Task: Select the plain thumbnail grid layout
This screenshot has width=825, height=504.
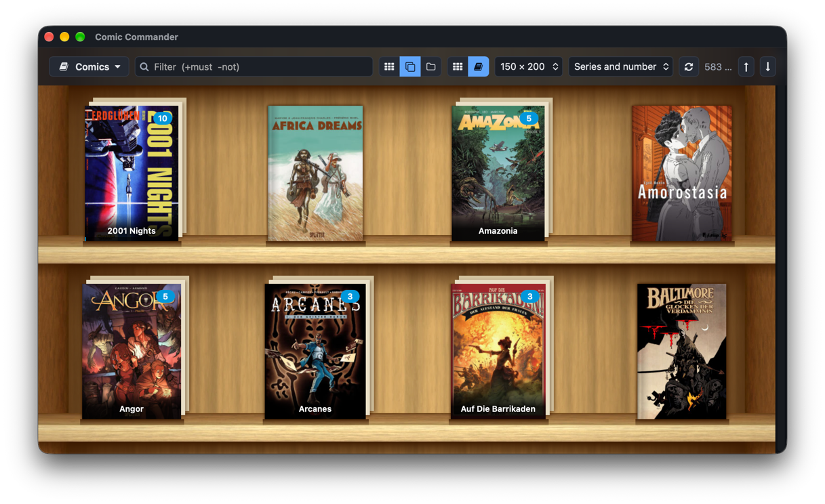Action: 458,66
